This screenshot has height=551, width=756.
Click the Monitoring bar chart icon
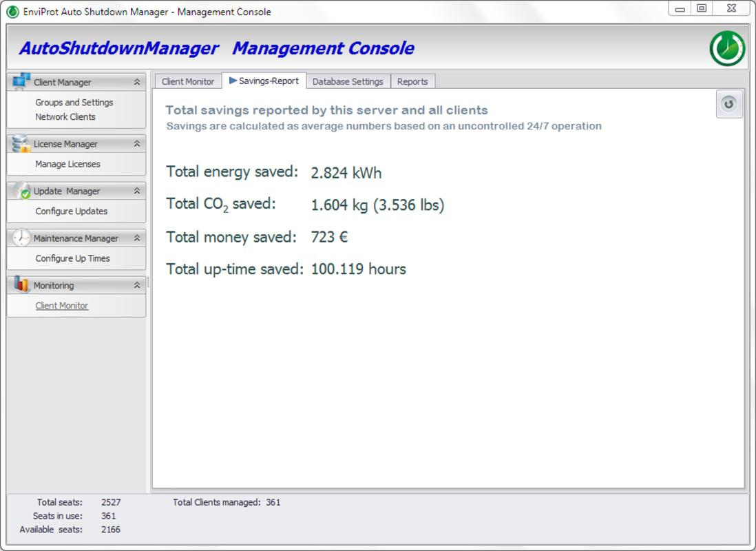pos(21,284)
